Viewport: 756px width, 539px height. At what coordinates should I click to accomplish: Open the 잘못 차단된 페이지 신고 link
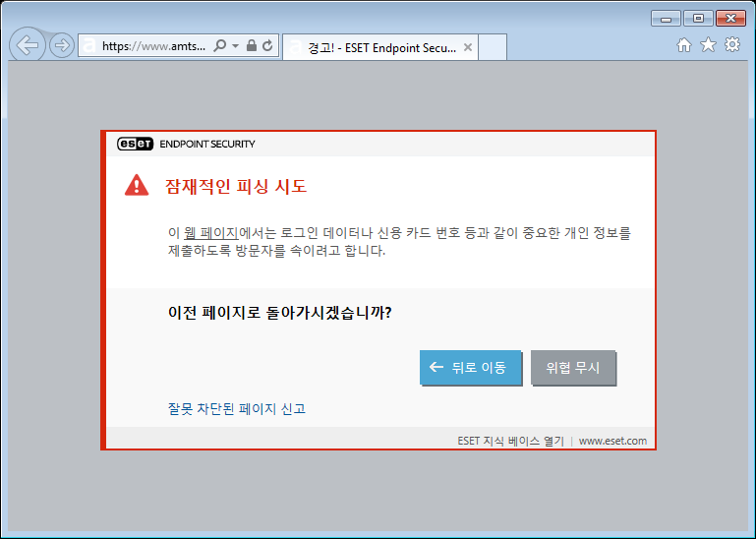point(237,409)
